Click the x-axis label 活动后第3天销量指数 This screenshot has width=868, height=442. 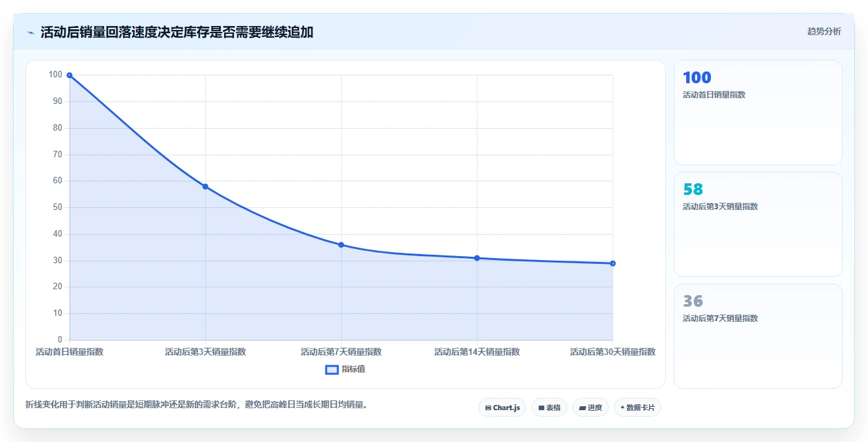tap(205, 352)
